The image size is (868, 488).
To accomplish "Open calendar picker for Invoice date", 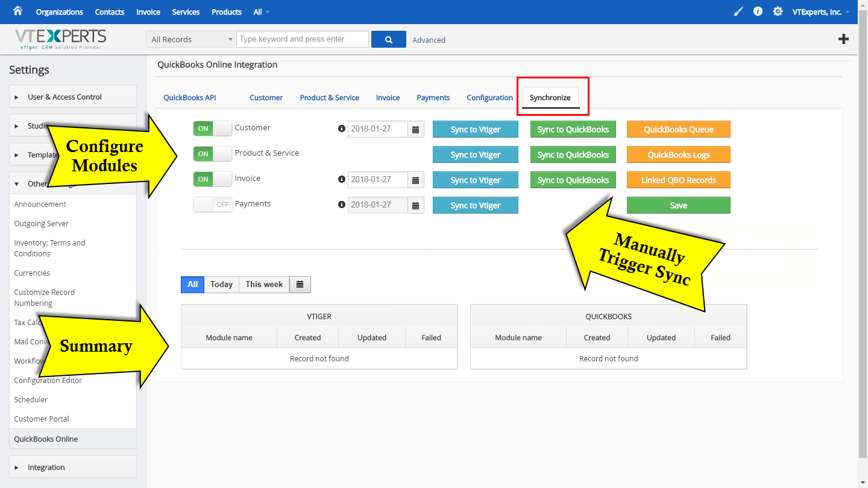I will [416, 180].
